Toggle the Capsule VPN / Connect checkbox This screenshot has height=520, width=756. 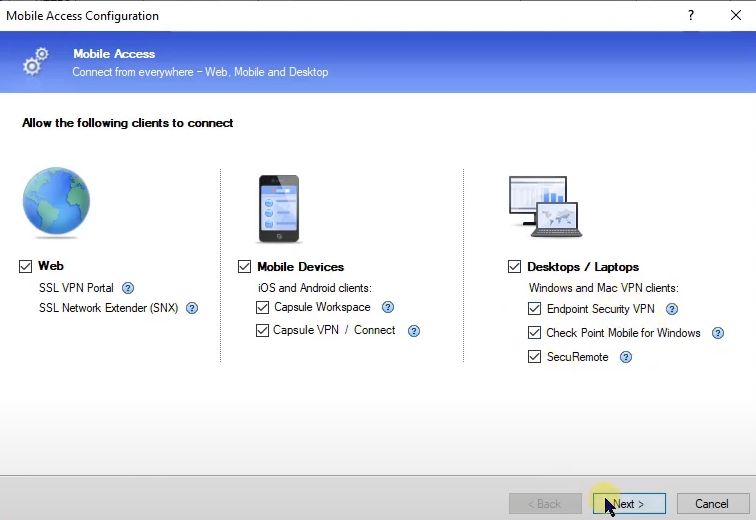click(262, 331)
